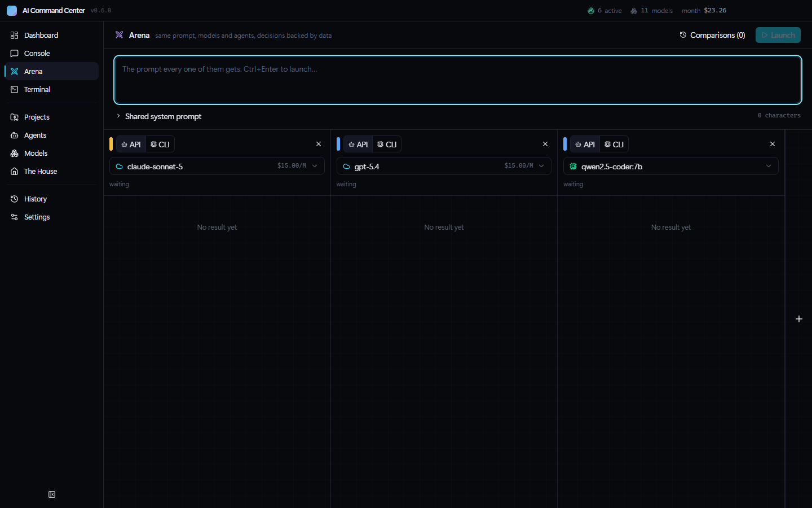This screenshot has width=812, height=508.
Task: Expand the Shared system prompt section
Action: tap(158, 116)
